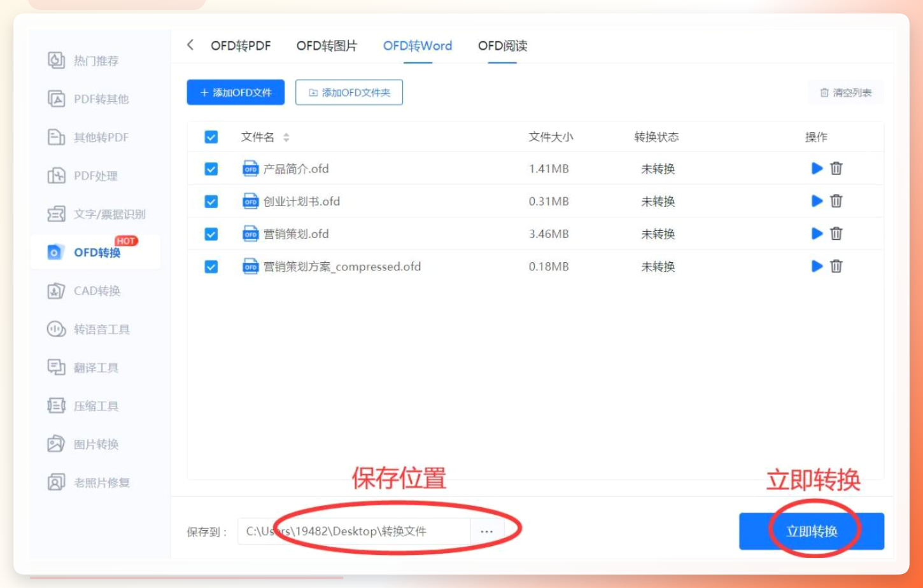Sort the list by 文件名 arrows
923x588 pixels.
[x=286, y=137]
